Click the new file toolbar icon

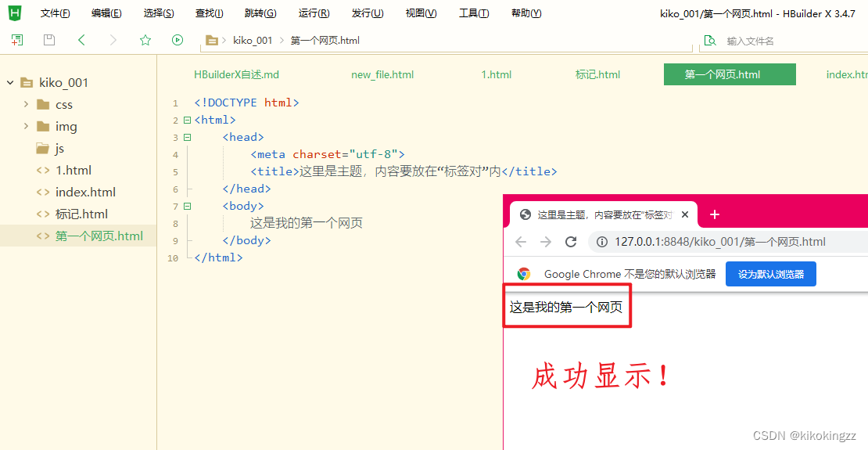click(17, 40)
